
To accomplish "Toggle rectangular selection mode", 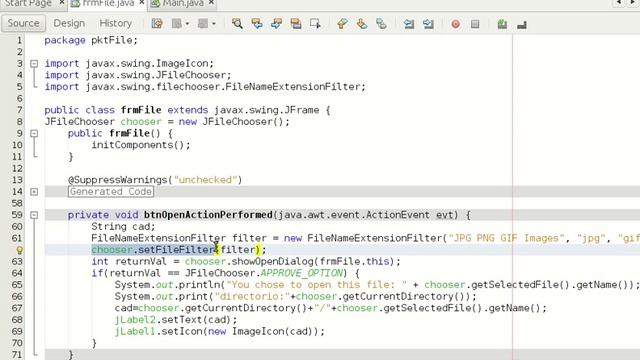I will click(x=315, y=24).
